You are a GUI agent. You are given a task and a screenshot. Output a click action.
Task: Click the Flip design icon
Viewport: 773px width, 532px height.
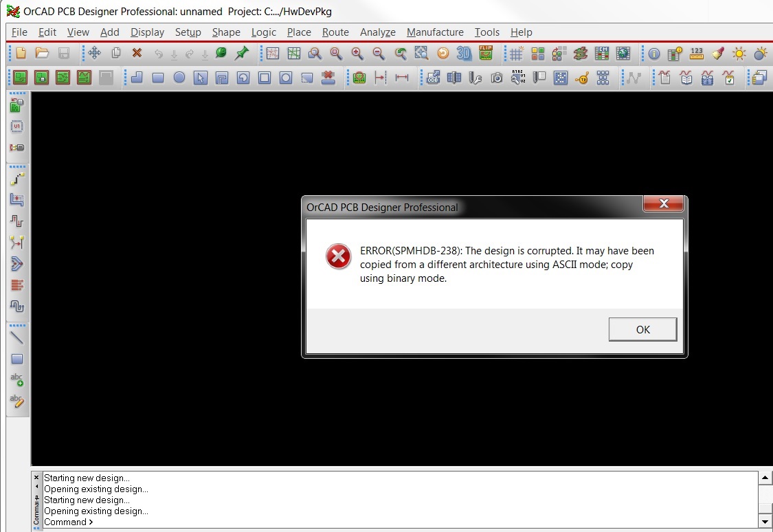(x=486, y=53)
